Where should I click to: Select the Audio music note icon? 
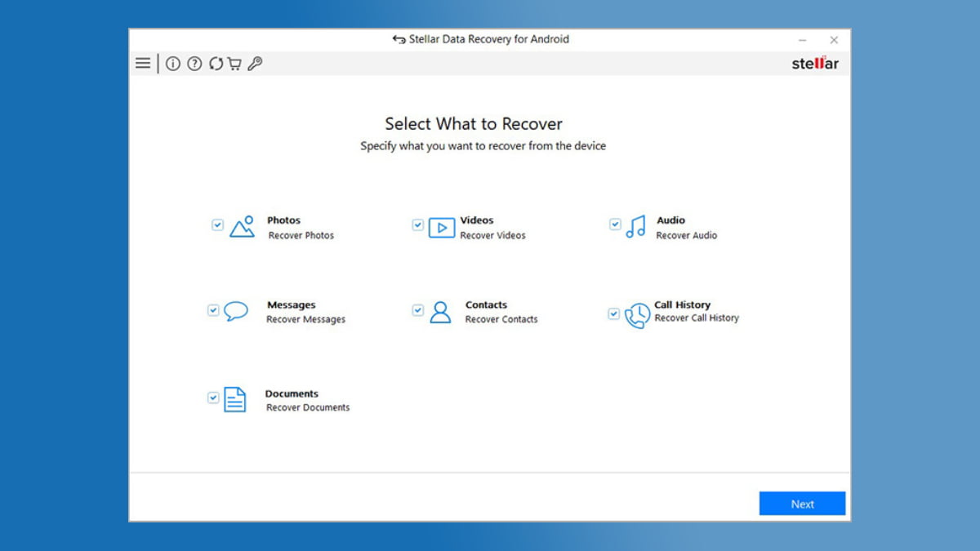635,227
